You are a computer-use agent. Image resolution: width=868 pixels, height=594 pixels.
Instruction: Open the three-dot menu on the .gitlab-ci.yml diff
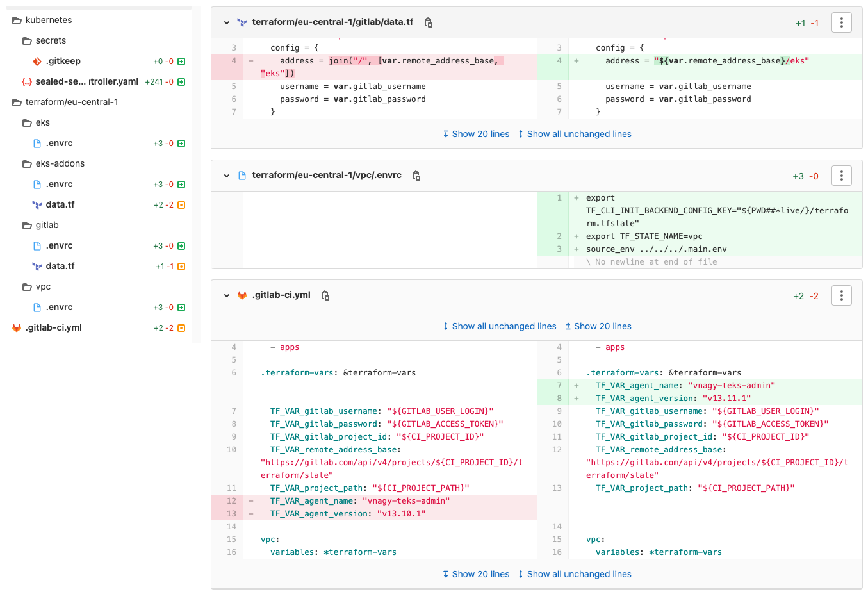pos(841,295)
